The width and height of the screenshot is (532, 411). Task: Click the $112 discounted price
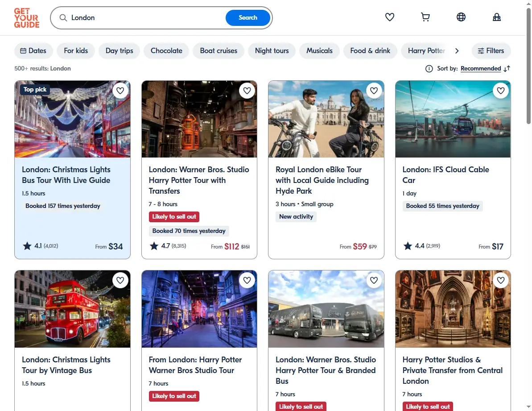click(x=232, y=246)
